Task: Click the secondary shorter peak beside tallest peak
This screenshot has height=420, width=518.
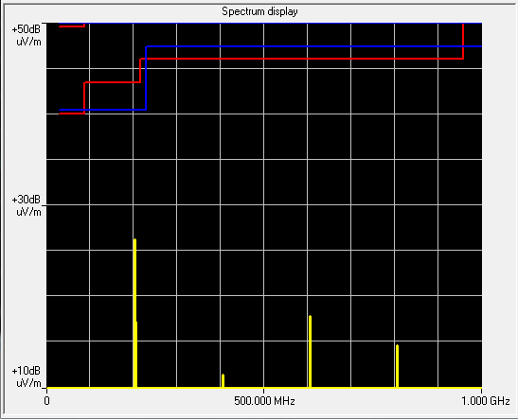Action: click(x=136, y=354)
